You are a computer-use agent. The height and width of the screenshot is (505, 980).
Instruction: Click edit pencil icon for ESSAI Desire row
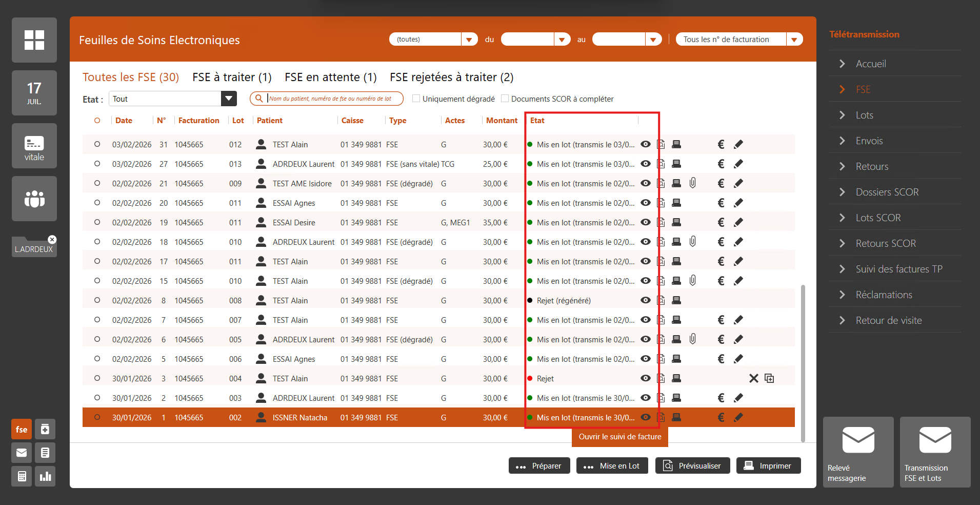[x=738, y=222]
